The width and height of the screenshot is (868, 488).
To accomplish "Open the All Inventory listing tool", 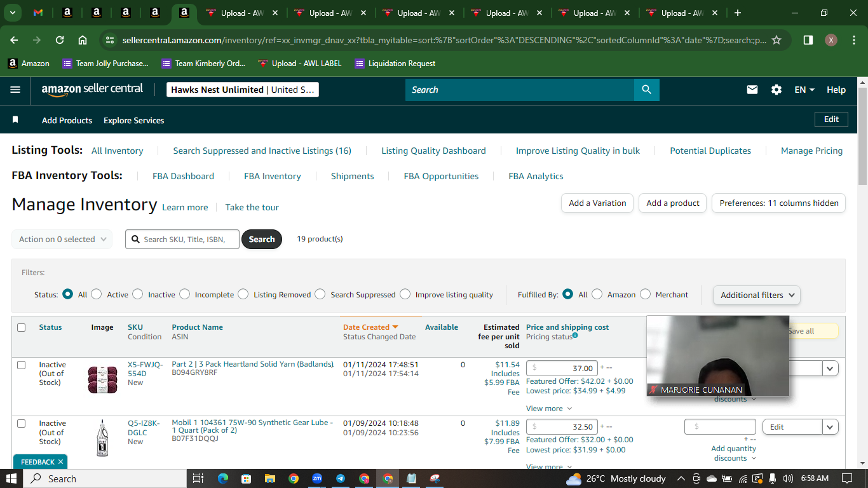I will pyautogui.click(x=117, y=151).
